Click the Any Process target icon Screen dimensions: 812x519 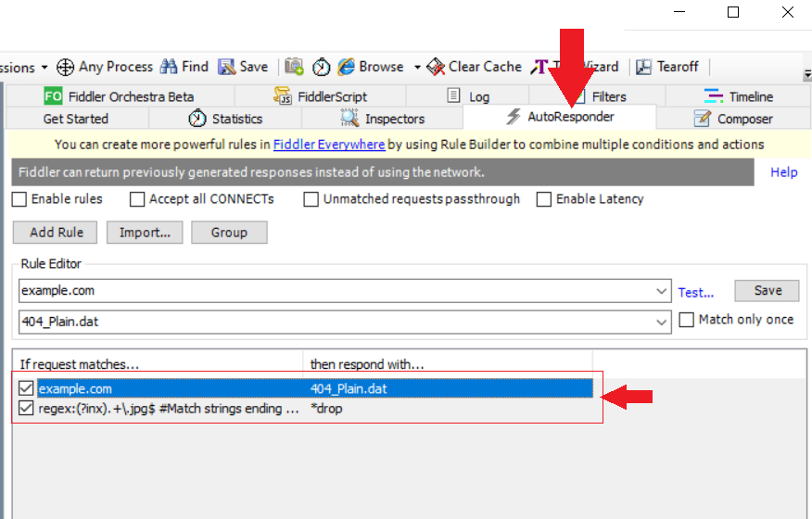click(x=65, y=67)
